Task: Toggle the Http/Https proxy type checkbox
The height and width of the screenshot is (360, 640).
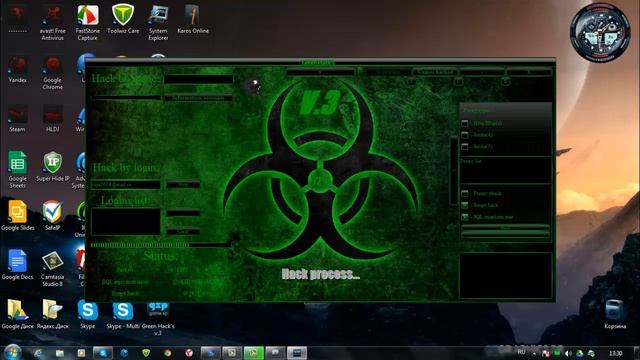Action: [x=464, y=123]
